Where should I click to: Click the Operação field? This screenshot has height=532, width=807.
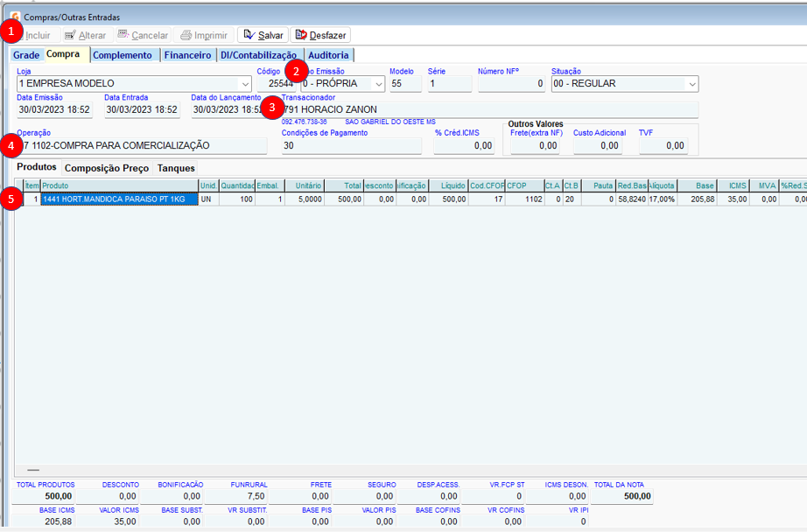tap(142, 145)
